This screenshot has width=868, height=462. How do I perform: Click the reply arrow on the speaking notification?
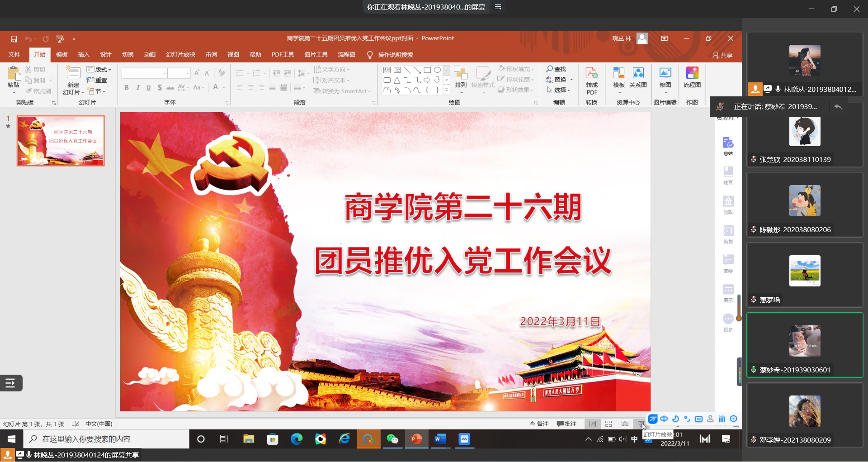tap(838, 106)
